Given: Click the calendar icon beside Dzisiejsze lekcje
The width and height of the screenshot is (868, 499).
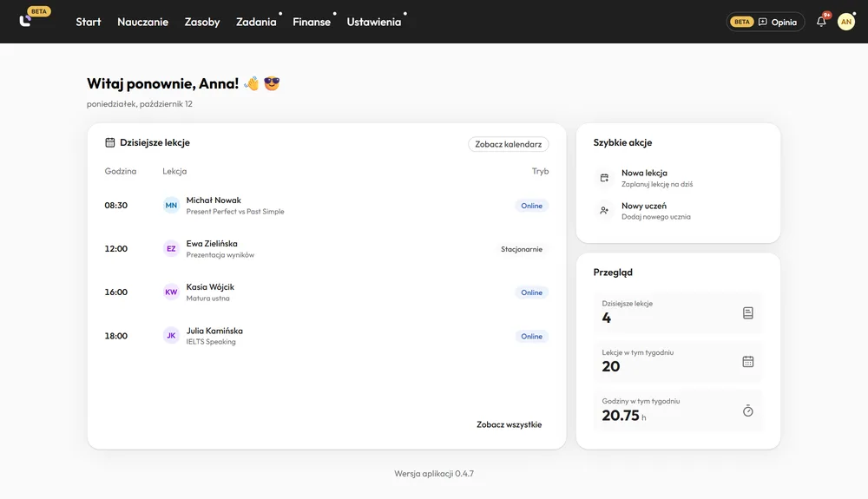Looking at the screenshot, I should (x=109, y=142).
